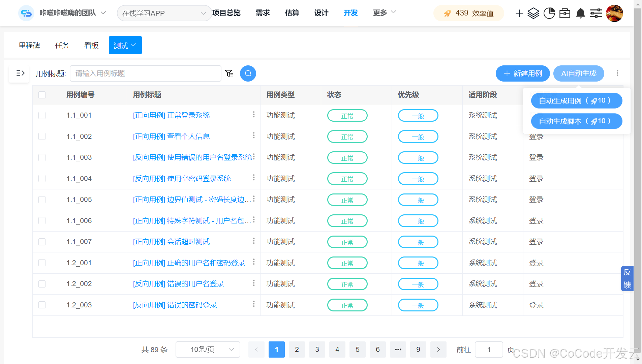
Task: Click the briefcase toolbox icon in header
Action: [x=565, y=13]
